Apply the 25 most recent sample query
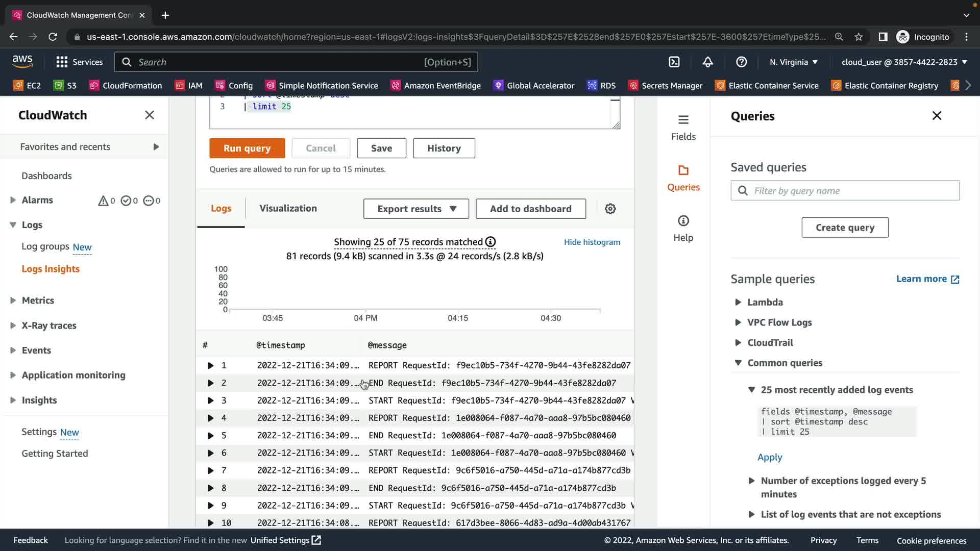 coord(769,457)
